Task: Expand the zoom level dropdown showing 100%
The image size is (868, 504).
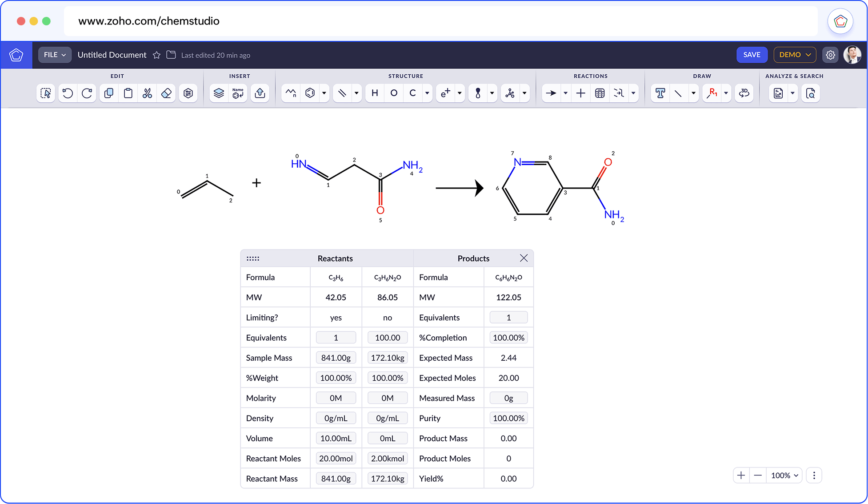Action: pyautogui.click(x=784, y=475)
